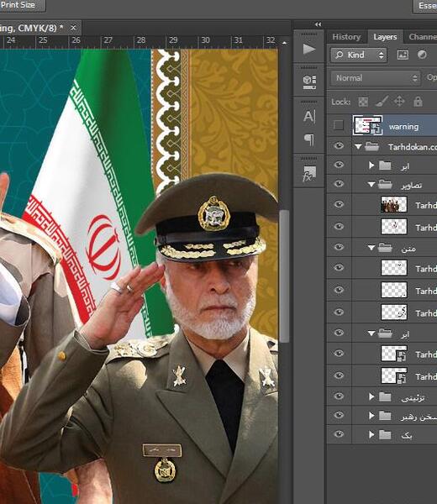The width and height of the screenshot is (437, 504).
Task: Expand the بک group
Action: coord(371,435)
